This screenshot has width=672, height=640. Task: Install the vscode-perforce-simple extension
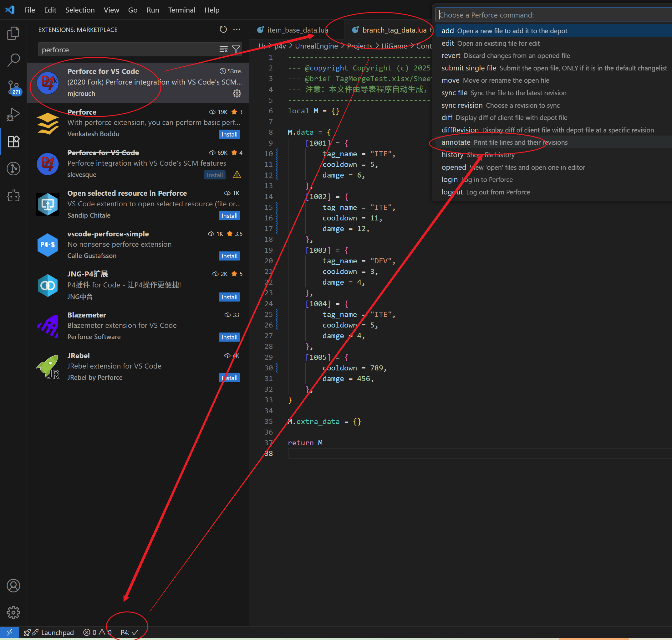[x=229, y=256]
